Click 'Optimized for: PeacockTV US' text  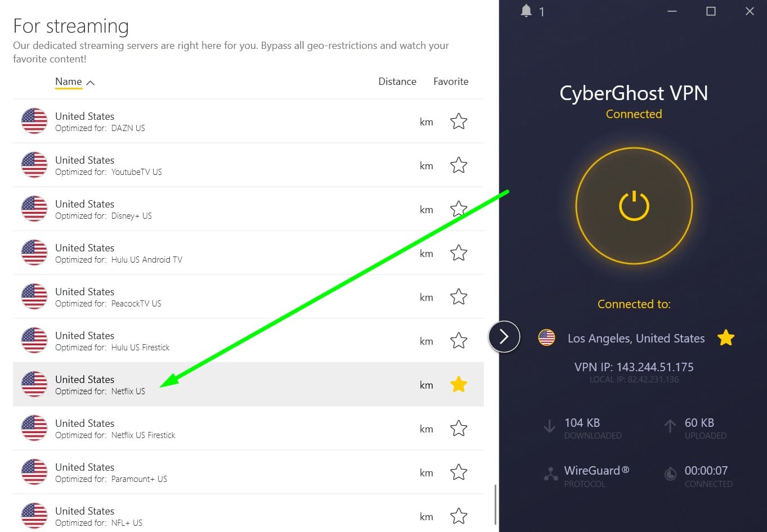pos(108,304)
